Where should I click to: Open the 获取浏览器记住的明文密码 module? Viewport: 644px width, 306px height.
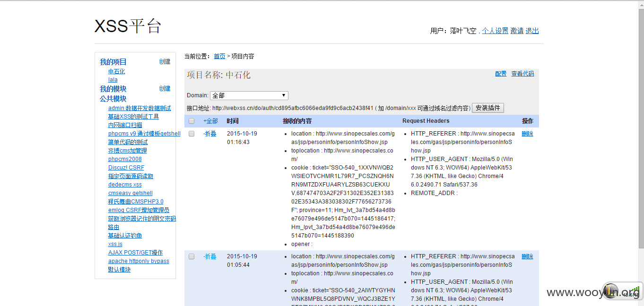142,219
